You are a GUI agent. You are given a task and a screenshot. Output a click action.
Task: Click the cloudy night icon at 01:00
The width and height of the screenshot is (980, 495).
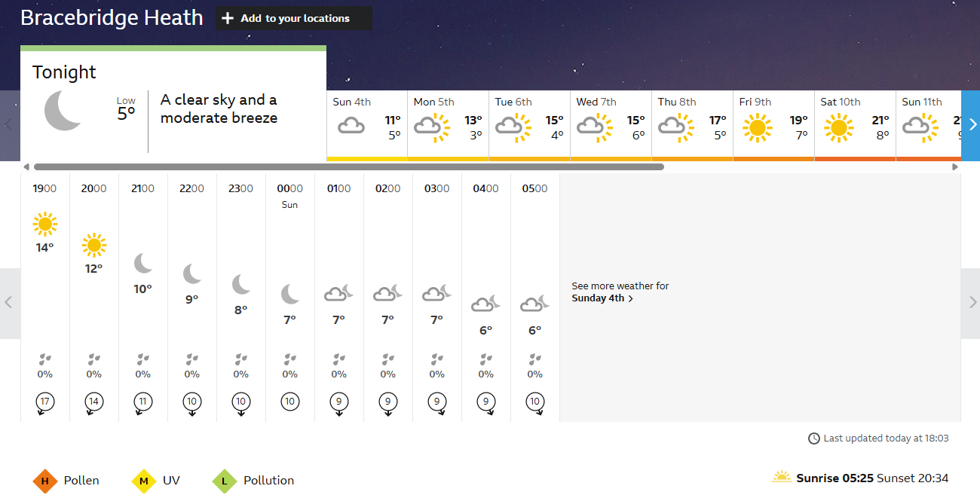[338, 292]
